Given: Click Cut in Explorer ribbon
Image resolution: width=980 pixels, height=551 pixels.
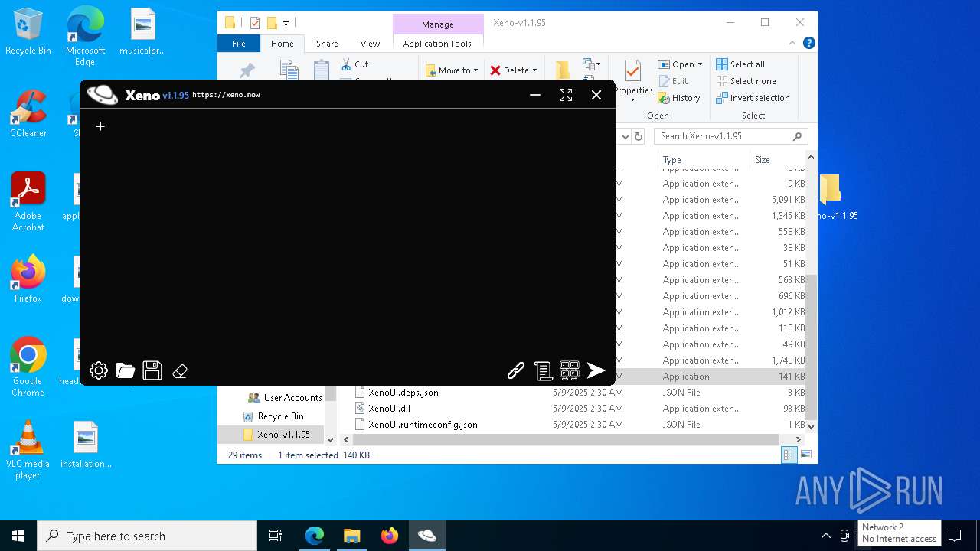Looking at the screenshot, I should [354, 64].
